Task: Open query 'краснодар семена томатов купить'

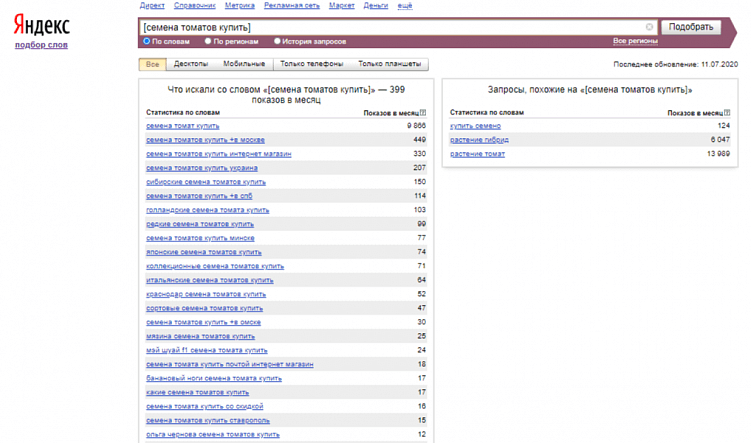Action: click(x=206, y=294)
